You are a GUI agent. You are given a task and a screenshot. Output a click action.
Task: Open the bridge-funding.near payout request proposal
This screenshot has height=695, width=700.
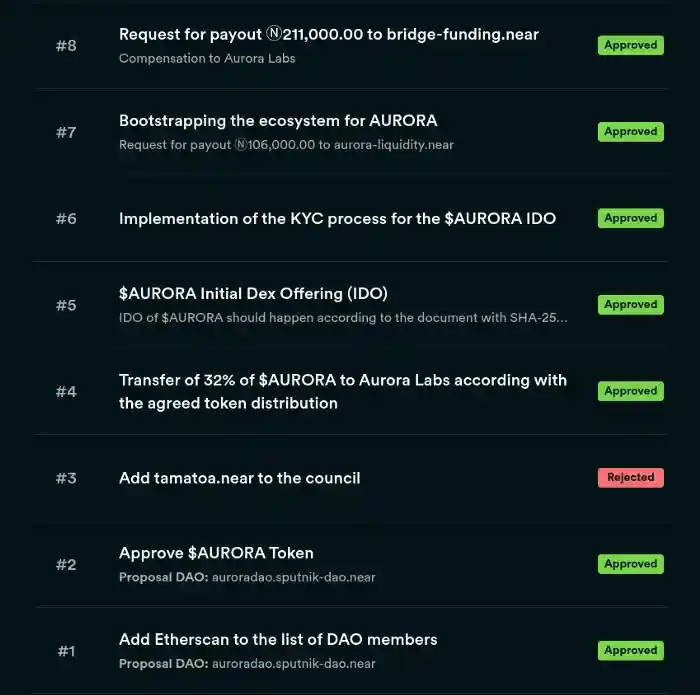328,35
